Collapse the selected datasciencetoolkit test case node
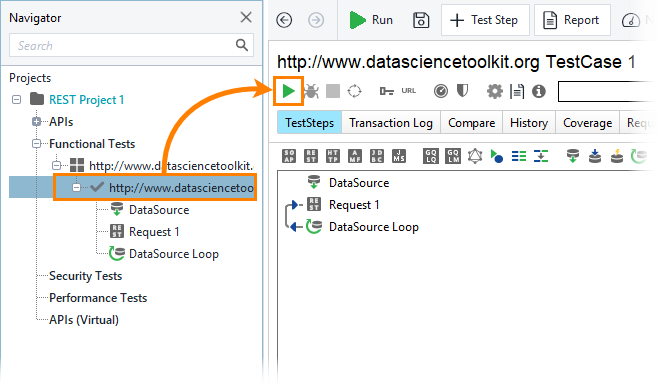 point(76,188)
